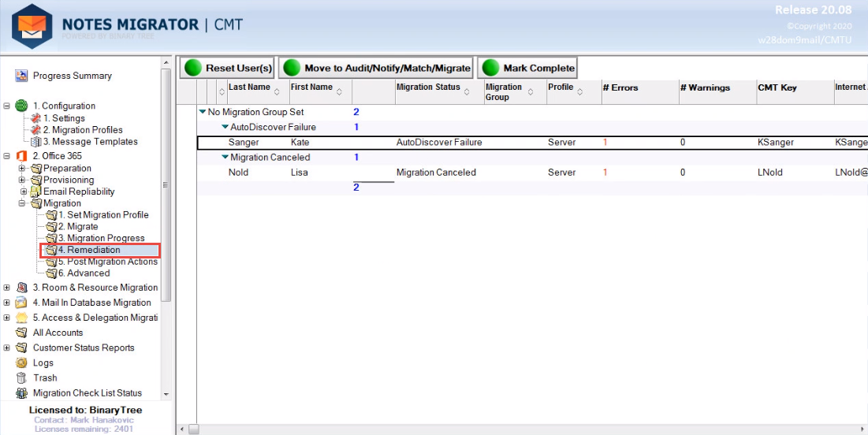Click the Logs icon
The height and width of the screenshot is (435, 868).
21,363
